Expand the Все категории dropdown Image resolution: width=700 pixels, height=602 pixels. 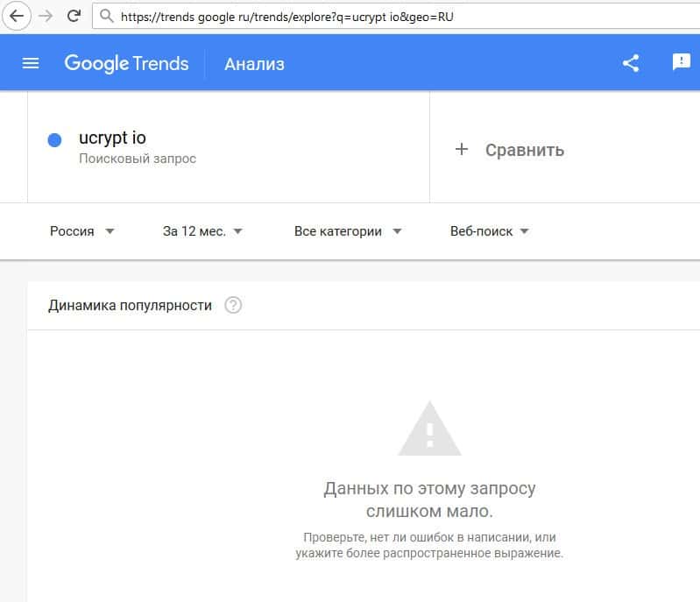pyautogui.click(x=348, y=231)
